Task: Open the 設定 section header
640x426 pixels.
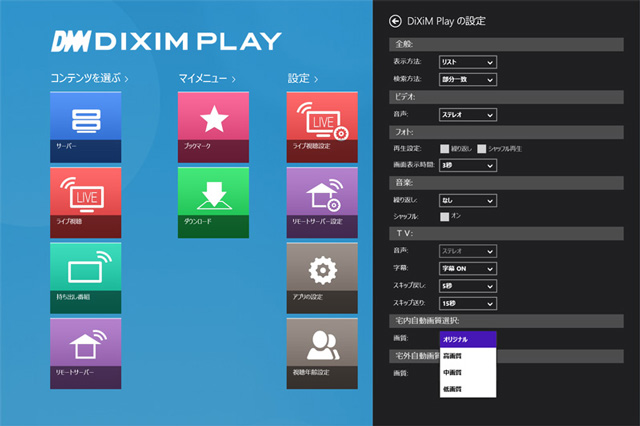Action: [x=302, y=78]
